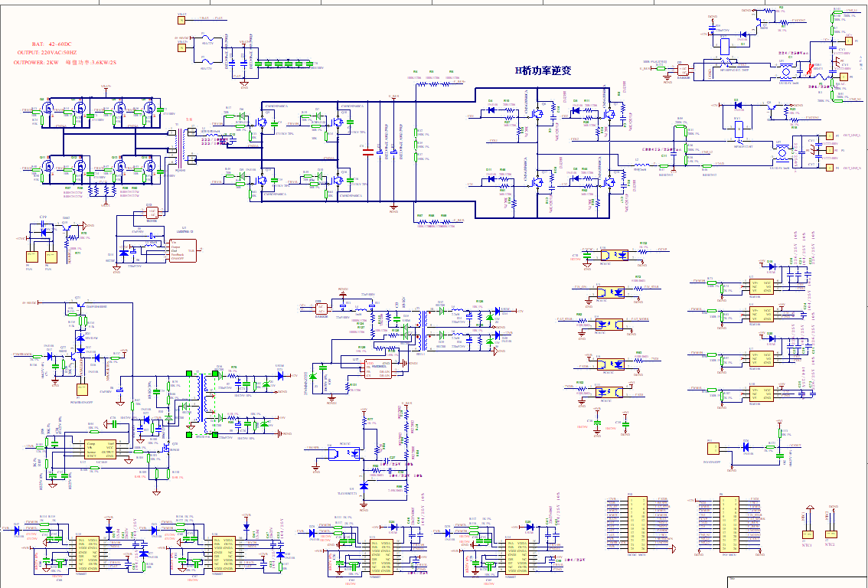The height and width of the screenshot is (588, 868).
Task: Select the right FAN connector P6
Action: [51, 257]
